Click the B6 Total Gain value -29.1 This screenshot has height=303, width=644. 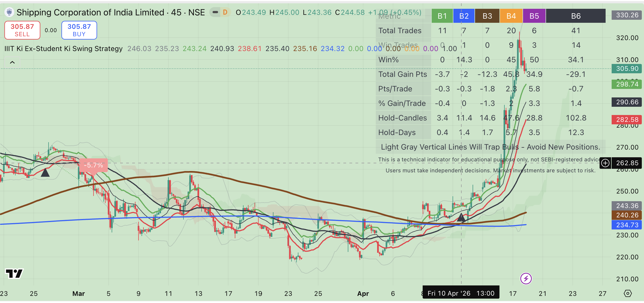tap(576, 74)
